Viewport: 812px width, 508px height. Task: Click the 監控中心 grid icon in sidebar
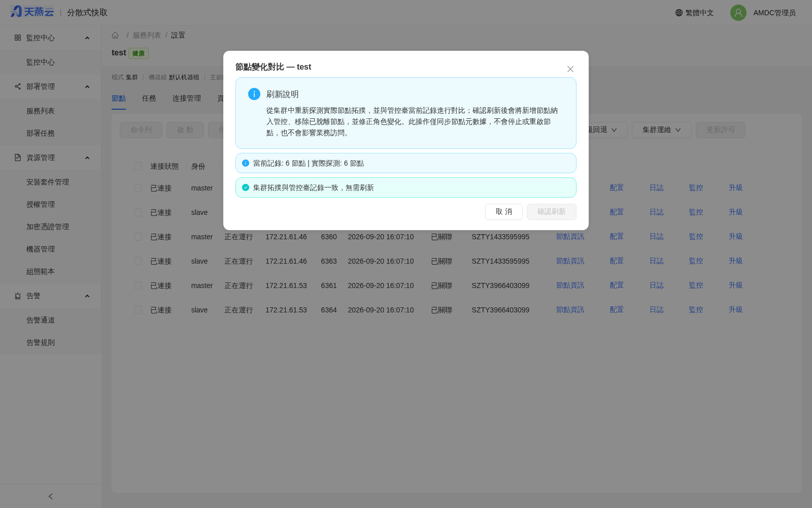pyautogui.click(x=18, y=38)
